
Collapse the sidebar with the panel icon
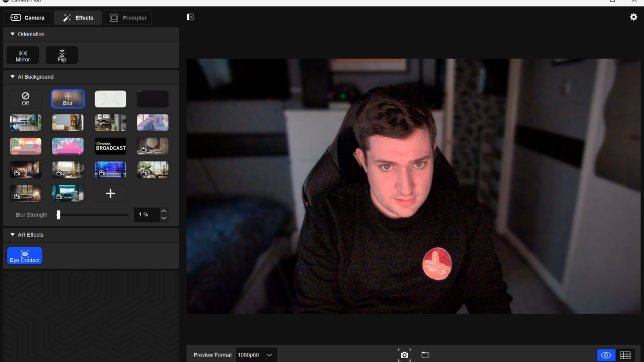[x=190, y=17]
